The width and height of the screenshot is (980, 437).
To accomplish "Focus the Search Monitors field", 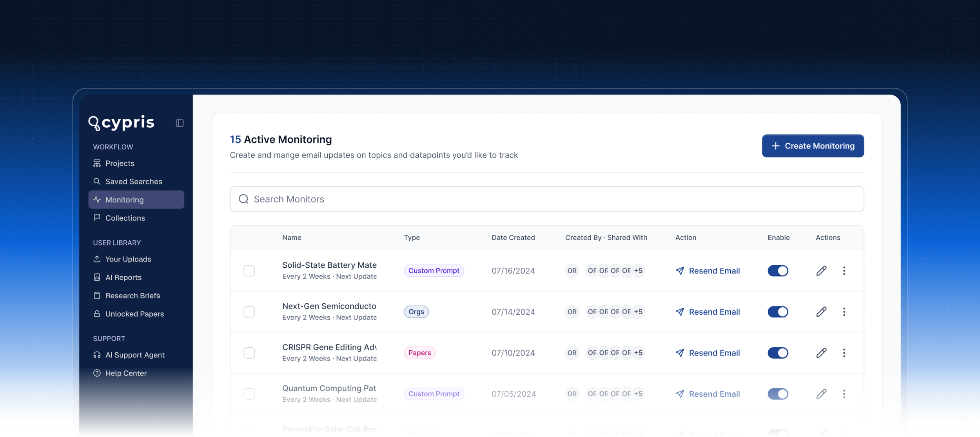I will click(546, 199).
